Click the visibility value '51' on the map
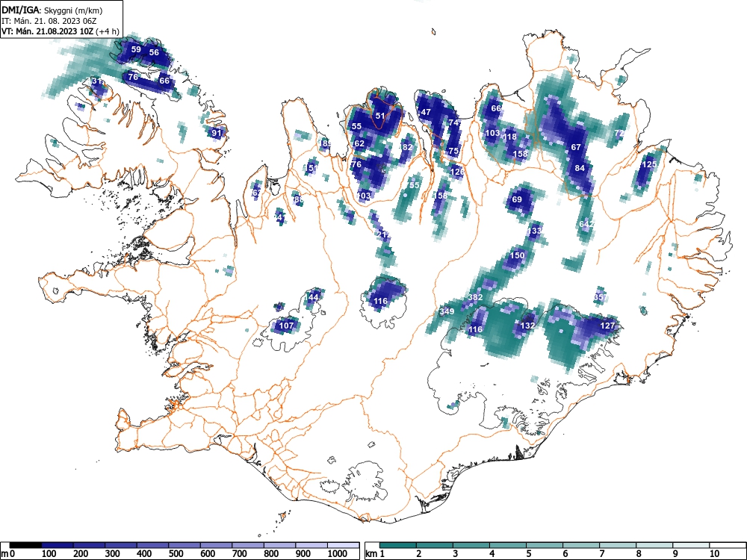 380,116
